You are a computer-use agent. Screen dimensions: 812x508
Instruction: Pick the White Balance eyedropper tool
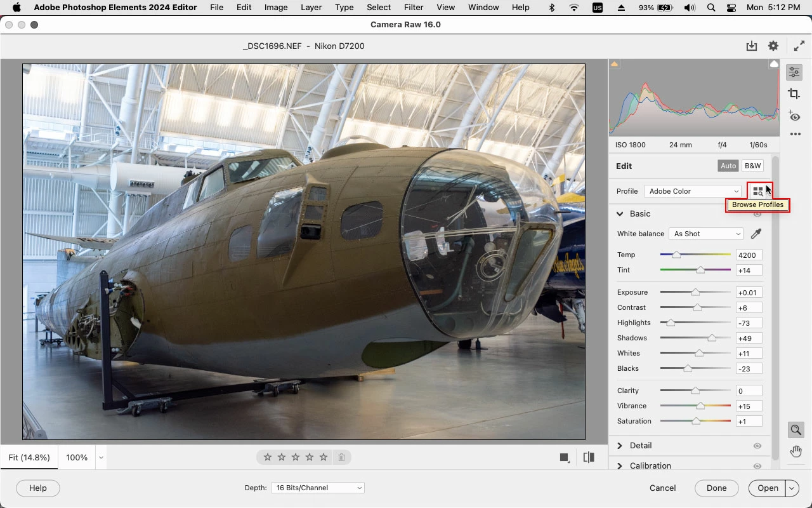click(756, 234)
